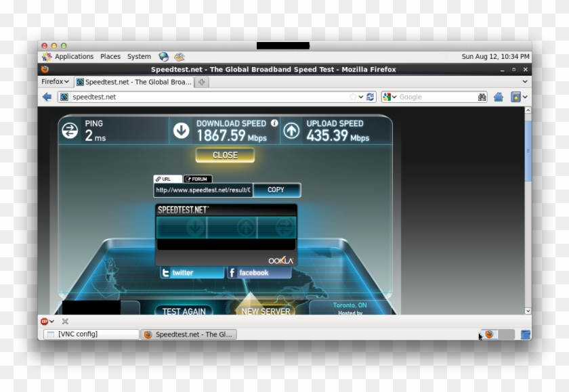The height and width of the screenshot is (392, 569).
Task: Open the search with the magnifier icon
Action: click(x=481, y=97)
